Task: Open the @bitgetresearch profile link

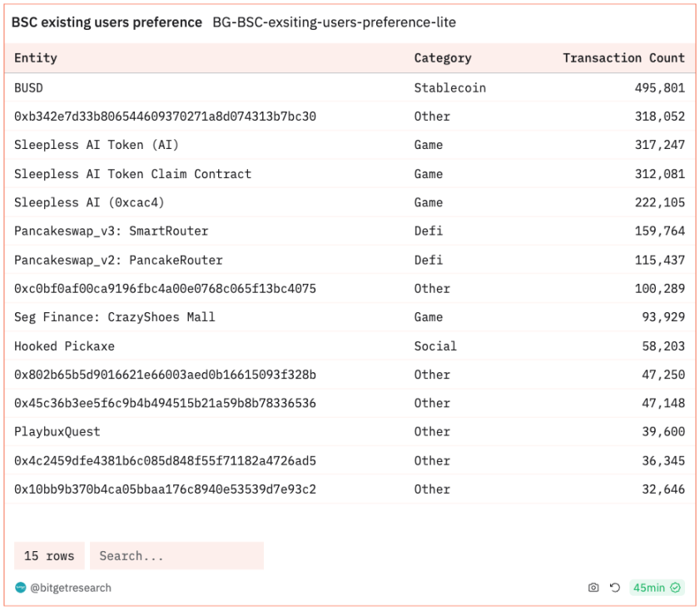Action: (x=71, y=588)
